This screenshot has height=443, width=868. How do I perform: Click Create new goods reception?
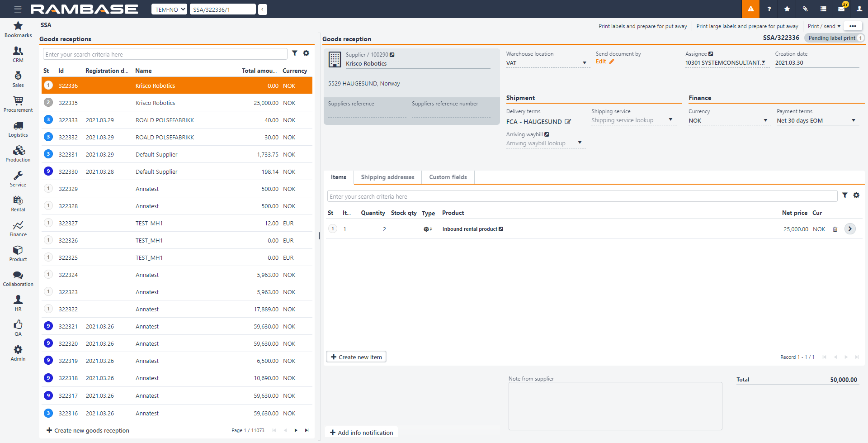point(88,430)
